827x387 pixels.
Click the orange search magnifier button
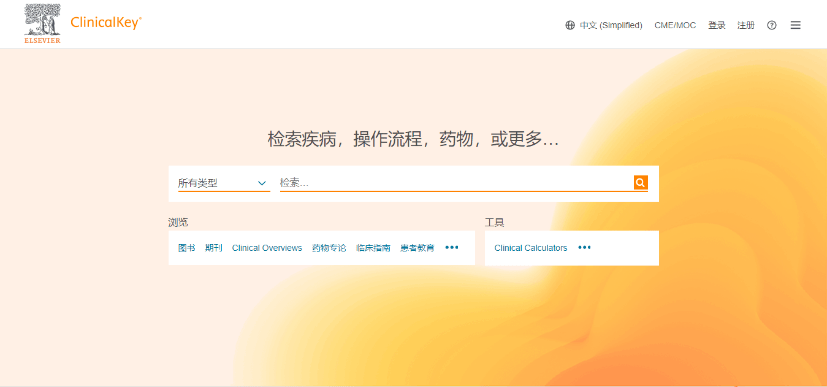[x=640, y=182]
